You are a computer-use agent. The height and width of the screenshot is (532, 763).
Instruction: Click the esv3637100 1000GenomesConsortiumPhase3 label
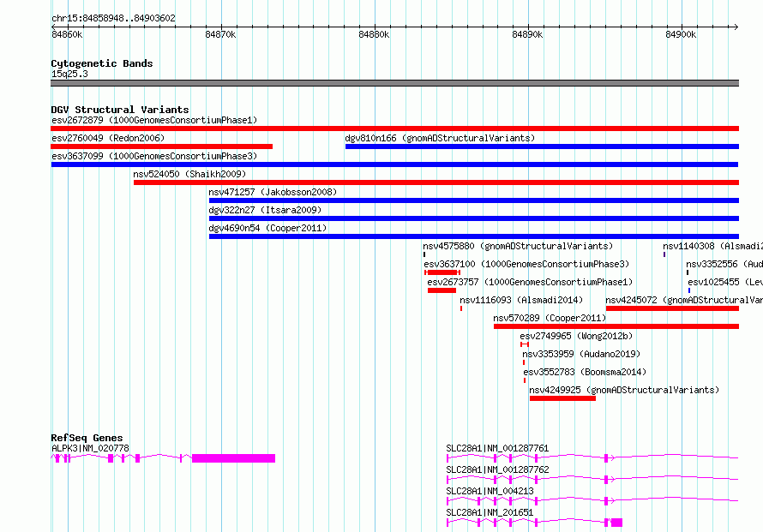(526, 264)
